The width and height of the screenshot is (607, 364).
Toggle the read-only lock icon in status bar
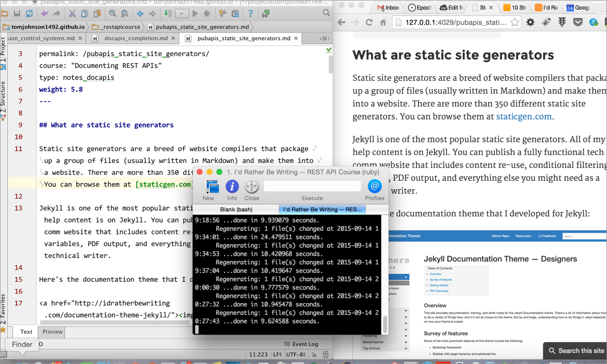click(x=314, y=355)
